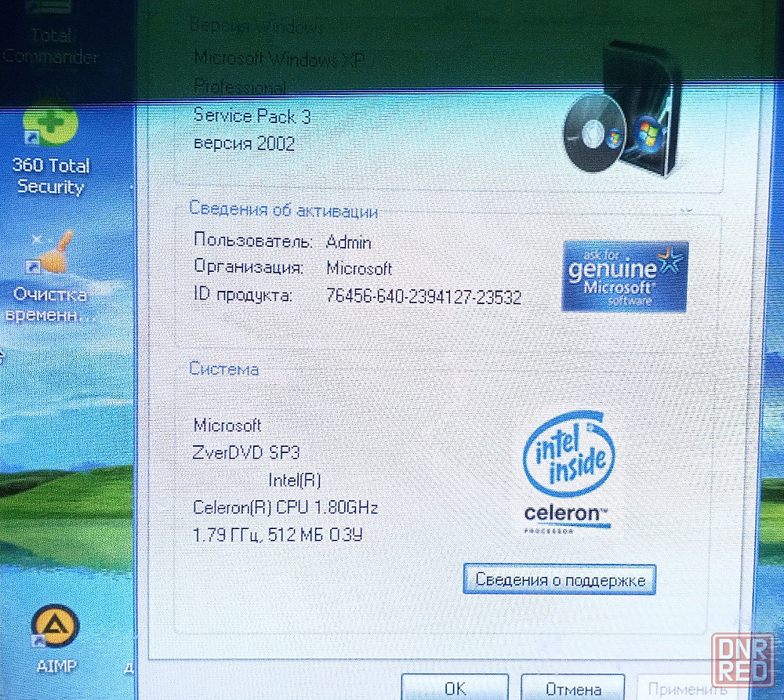
Task: Click the greyed-out Применить button
Action: coord(688,689)
